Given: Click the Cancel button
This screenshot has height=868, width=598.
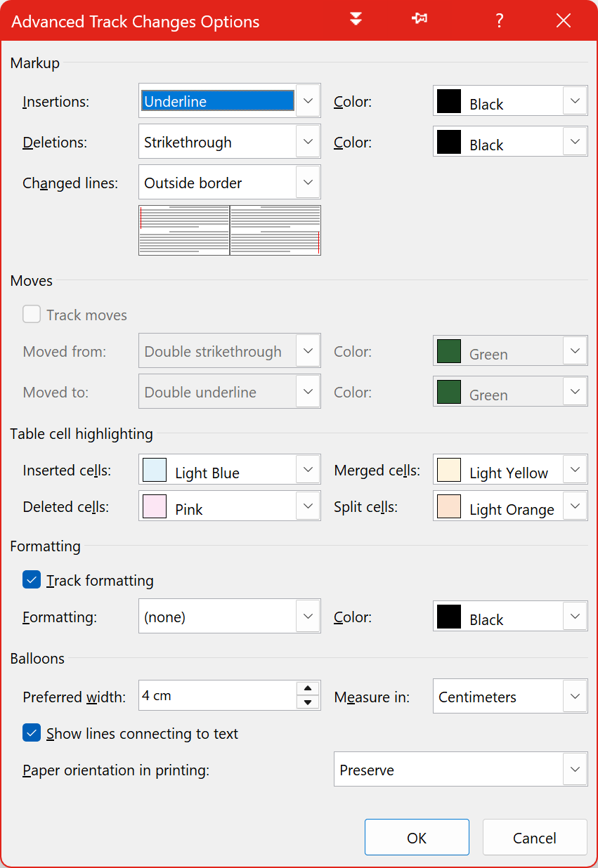Looking at the screenshot, I should 535,837.
